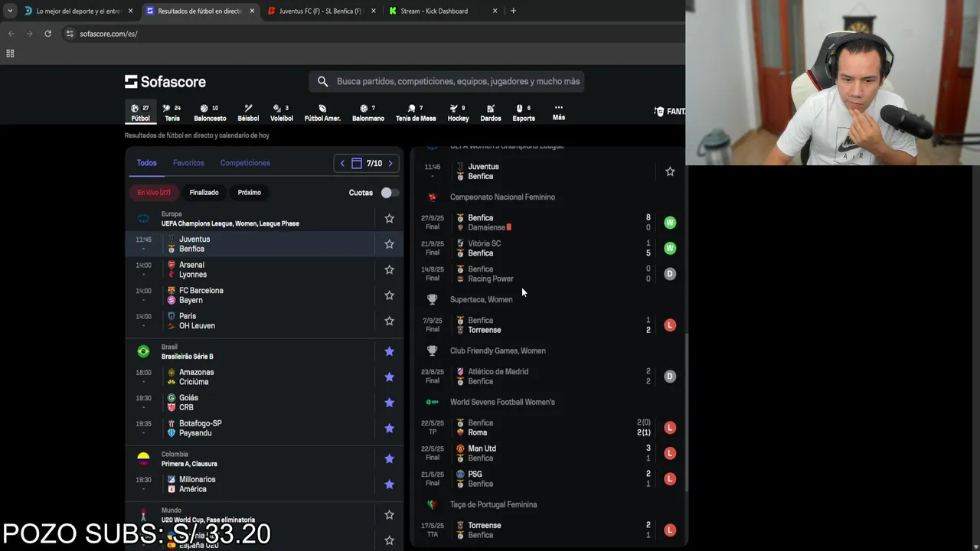This screenshot has height=551, width=980.
Task: Unfavorite the Amazonas vs Criciúma match
Action: click(389, 377)
